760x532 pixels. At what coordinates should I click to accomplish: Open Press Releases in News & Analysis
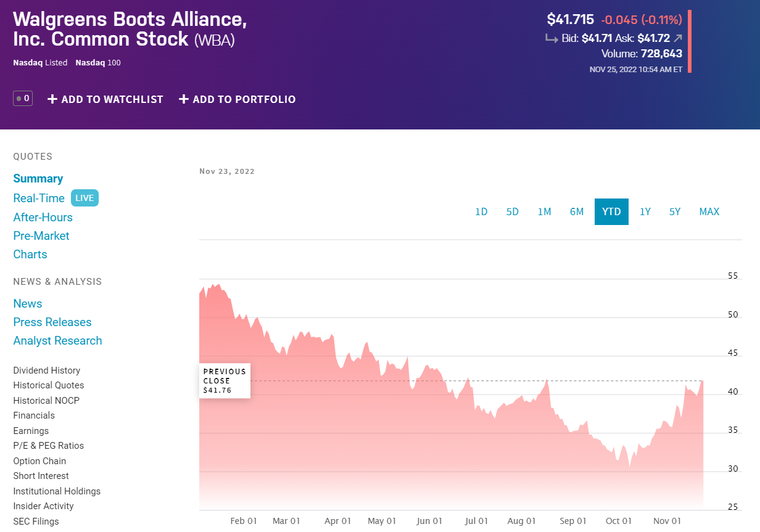point(52,322)
